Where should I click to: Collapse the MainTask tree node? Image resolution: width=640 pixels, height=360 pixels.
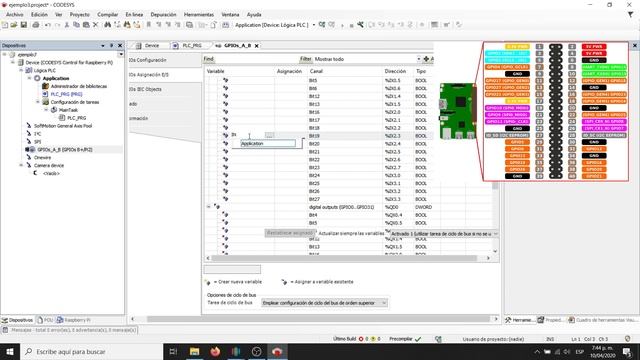[x=46, y=110]
